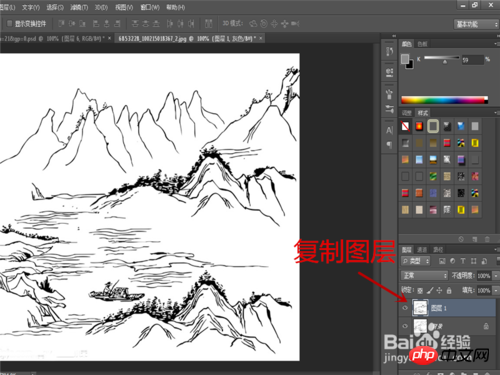Click the align vertical centers icon
Viewport: 500px width, 375px height.
pyautogui.click(x=72, y=24)
